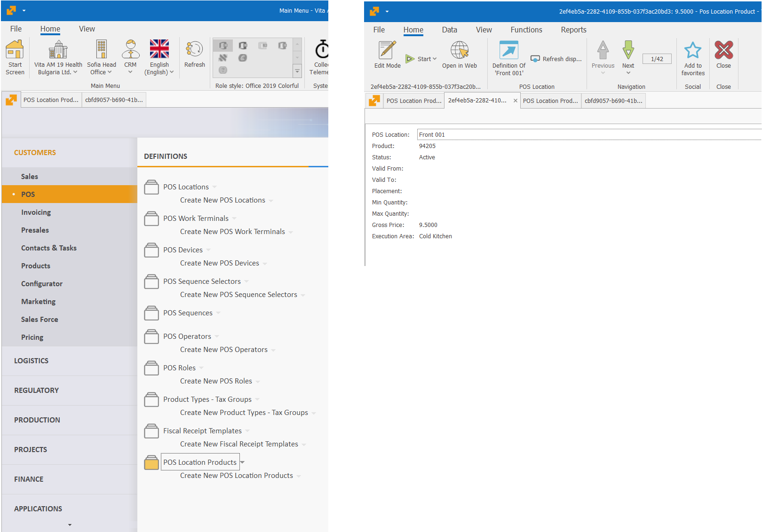Close the 2ef4eb5a-2282-410... tab
Image resolution: width=762 pixels, height=532 pixels.
pyautogui.click(x=516, y=101)
